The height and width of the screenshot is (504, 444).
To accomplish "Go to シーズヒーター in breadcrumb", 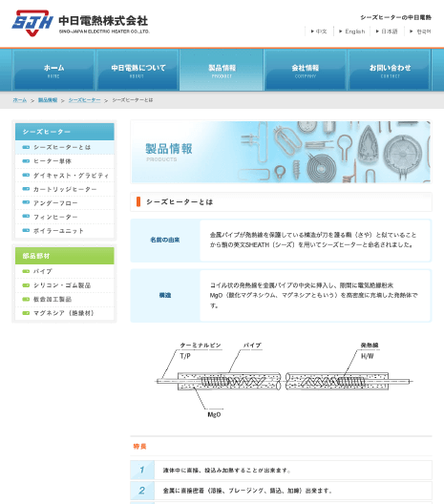I will pos(85,100).
